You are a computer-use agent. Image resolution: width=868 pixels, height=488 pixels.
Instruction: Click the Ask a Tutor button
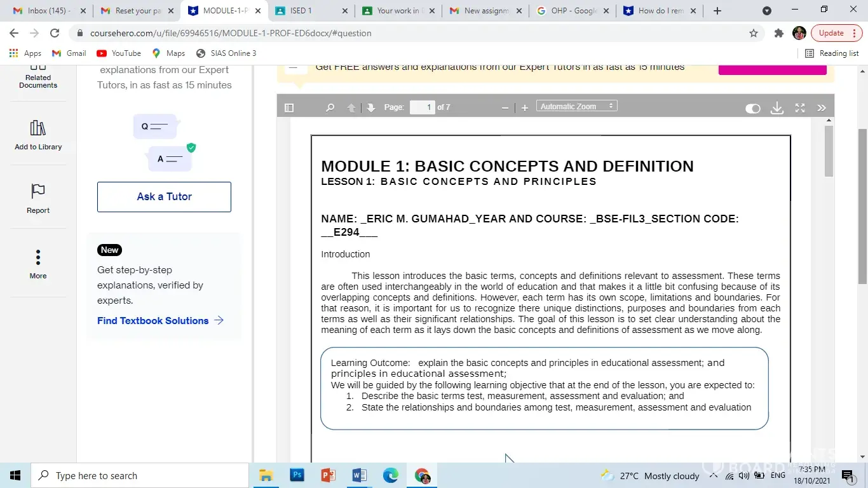pyautogui.click(x=164, y=197)
